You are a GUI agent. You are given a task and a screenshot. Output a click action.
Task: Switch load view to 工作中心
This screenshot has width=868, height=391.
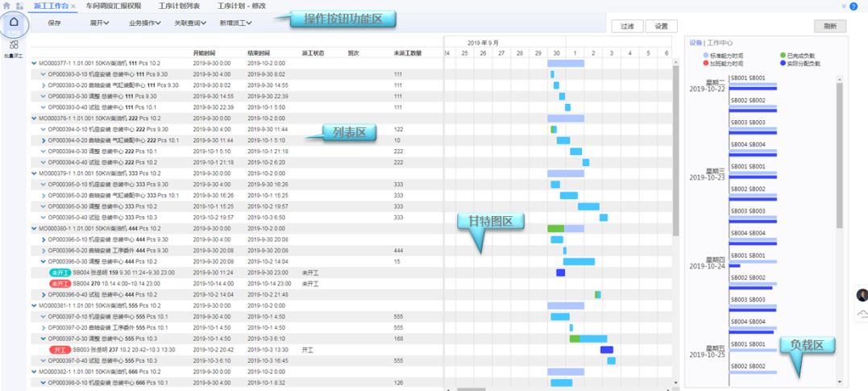click(x=720, y=43)
